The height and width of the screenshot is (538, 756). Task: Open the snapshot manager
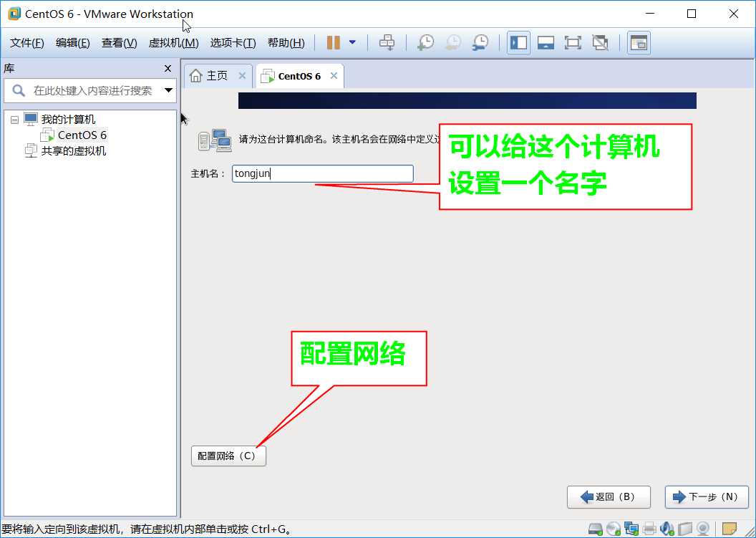[480, 42]
